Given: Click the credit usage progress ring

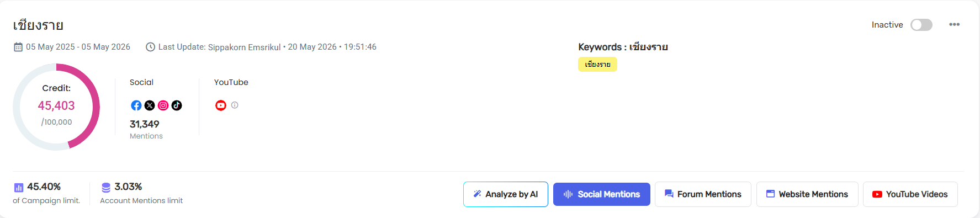Looking at the screenshot, I should click(56, 107).
